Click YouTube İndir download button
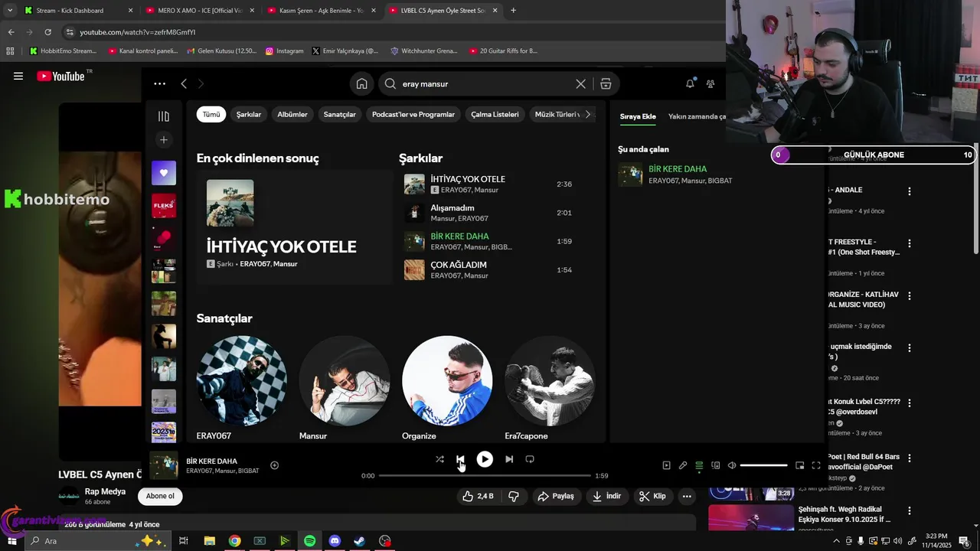Viewport: 980px width, 551px height. (607, 496)
